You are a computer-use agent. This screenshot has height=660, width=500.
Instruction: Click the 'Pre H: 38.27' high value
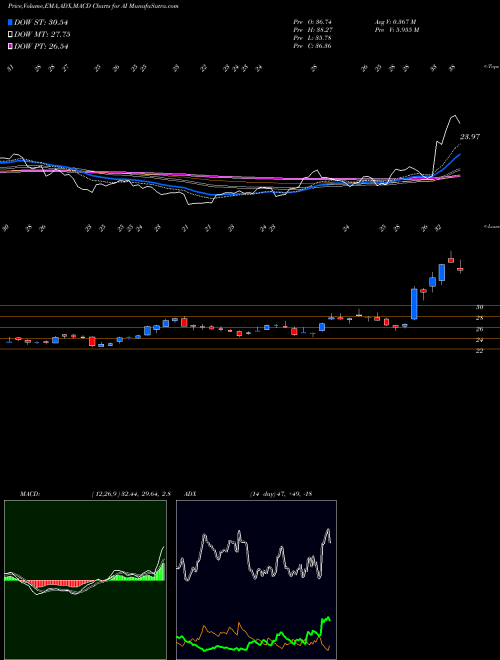click(x=313, y=29)
